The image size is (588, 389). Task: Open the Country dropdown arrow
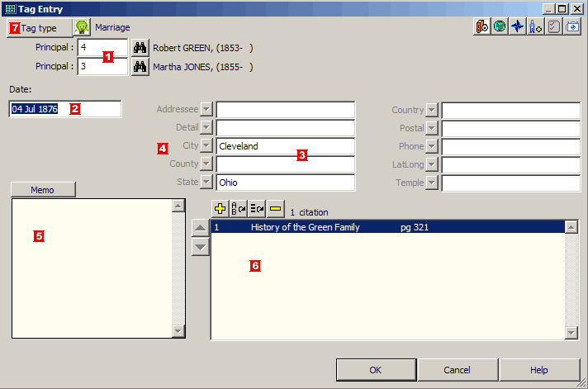click(x=432, y=110)
